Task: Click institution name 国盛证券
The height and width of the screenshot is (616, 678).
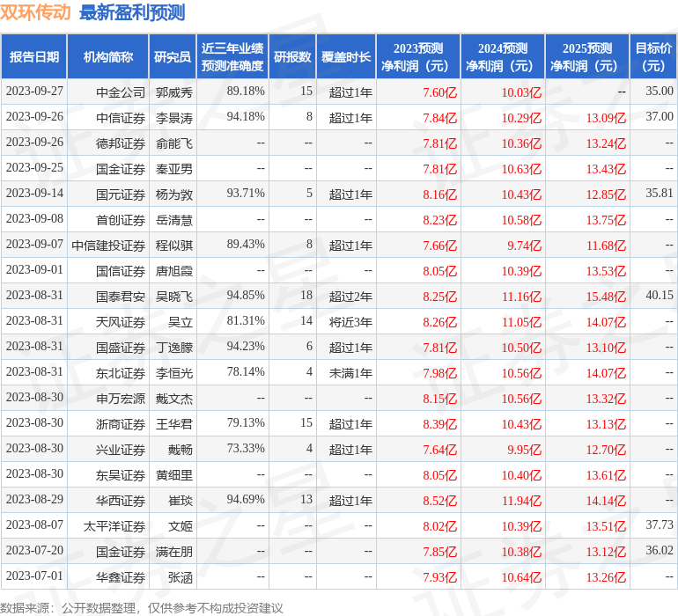Action: coord(121,348)
